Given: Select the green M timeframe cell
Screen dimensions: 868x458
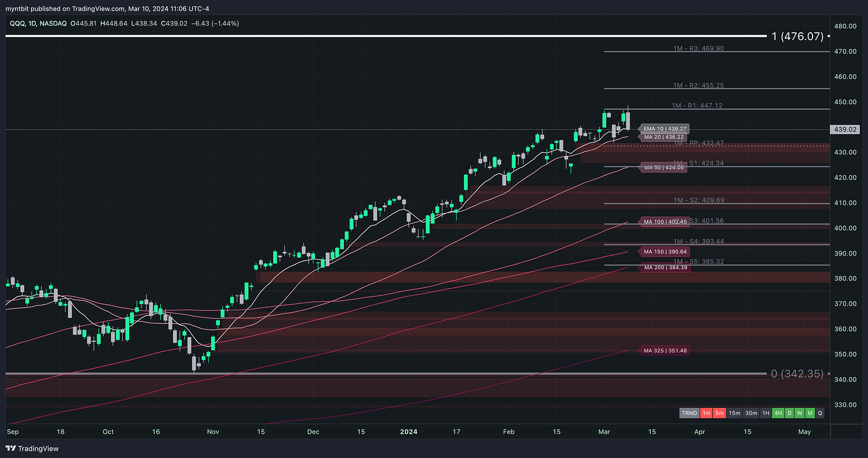Looking at the screenshot, I should click(810, 413).
